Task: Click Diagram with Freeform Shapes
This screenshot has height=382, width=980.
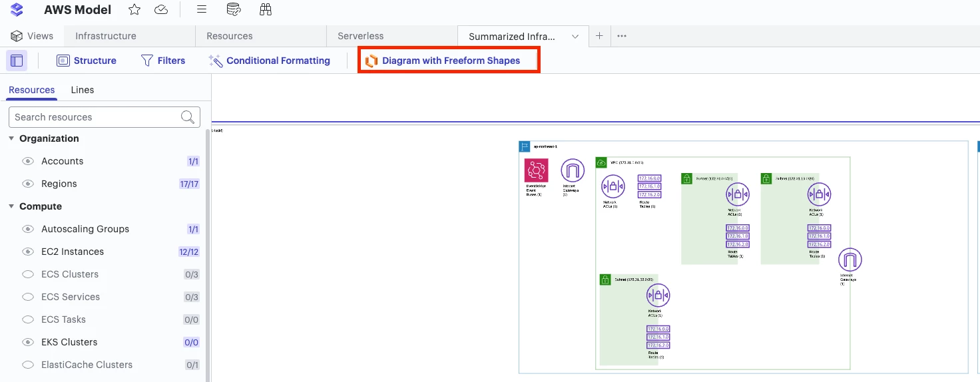Action: pos(443,61)
